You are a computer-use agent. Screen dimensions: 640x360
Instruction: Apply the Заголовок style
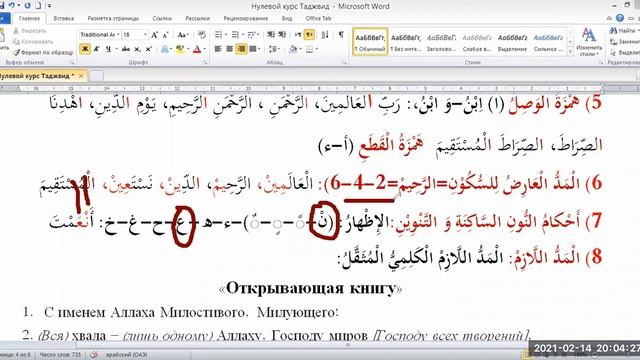441,42
